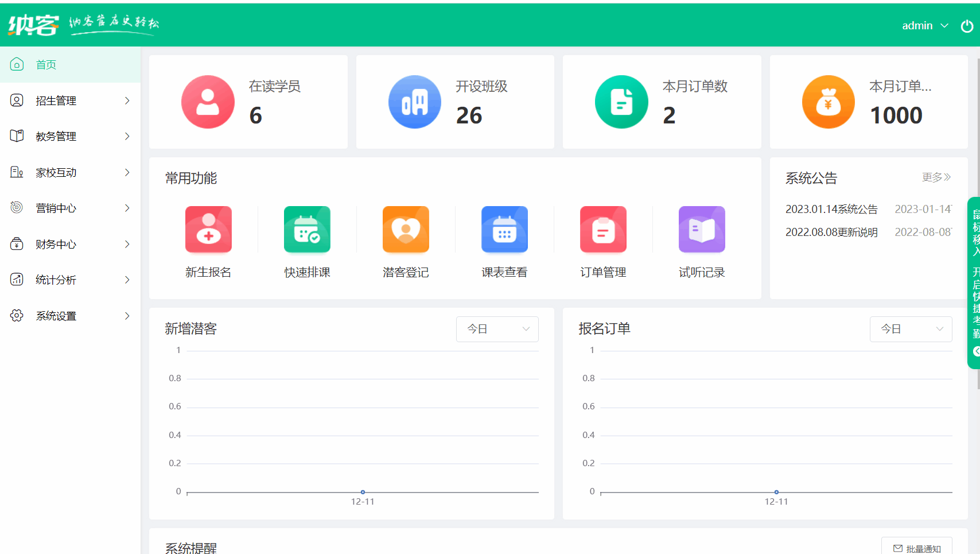Screen dimensions: 980x554
Task: Click the 纳客 logo in the header
Action: point(32,25)
